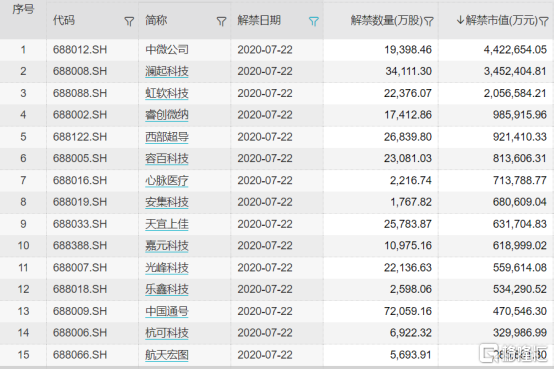Viewport: 554px width, 370px height.
Task: Open the active filter on 解禁日期 column
Action: pyautogui.click(x=314, y=22)
